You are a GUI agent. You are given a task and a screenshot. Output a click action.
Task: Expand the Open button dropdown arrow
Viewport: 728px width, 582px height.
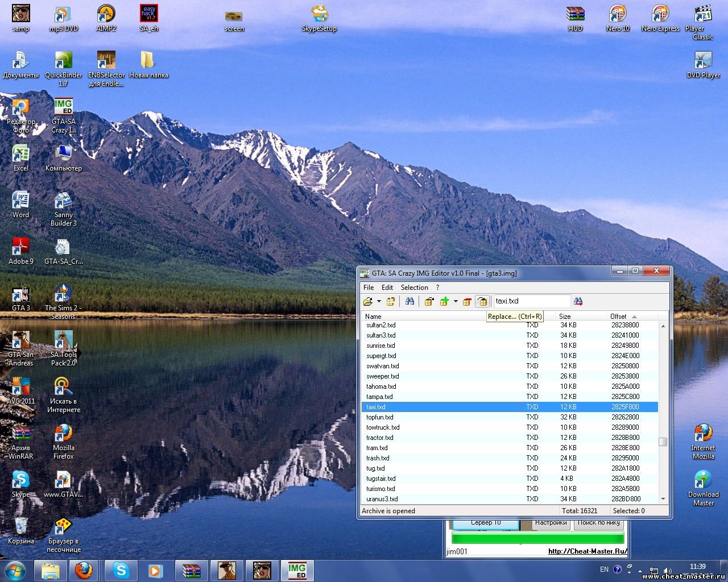tap(379, 301)
